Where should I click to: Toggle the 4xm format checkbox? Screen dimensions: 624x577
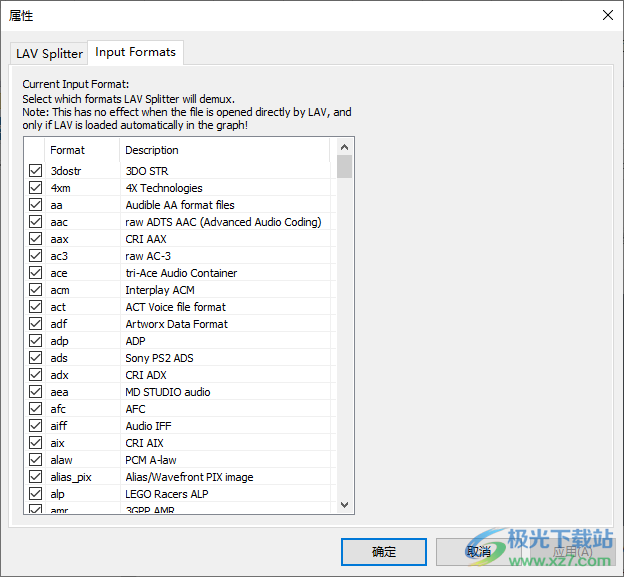pos(35,188)
